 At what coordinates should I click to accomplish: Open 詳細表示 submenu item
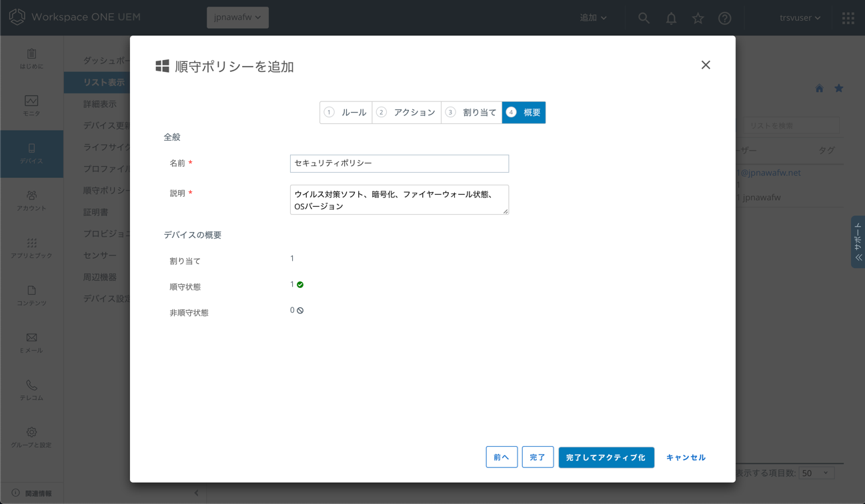(100, 104)
